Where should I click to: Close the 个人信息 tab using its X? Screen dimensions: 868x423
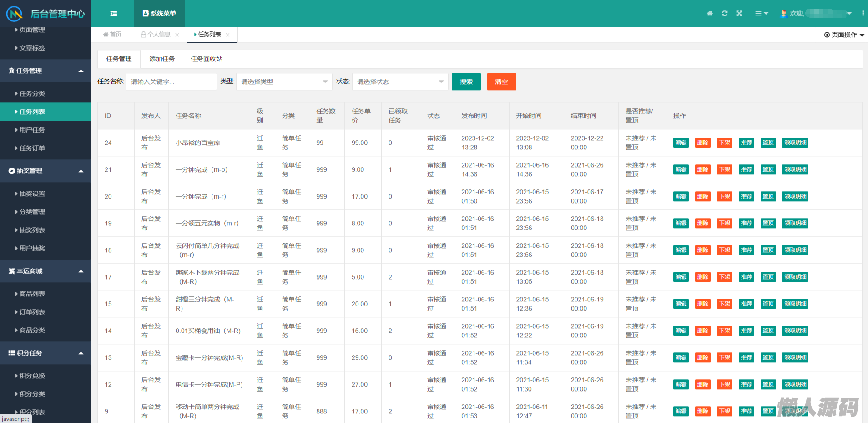coord(177,35)
